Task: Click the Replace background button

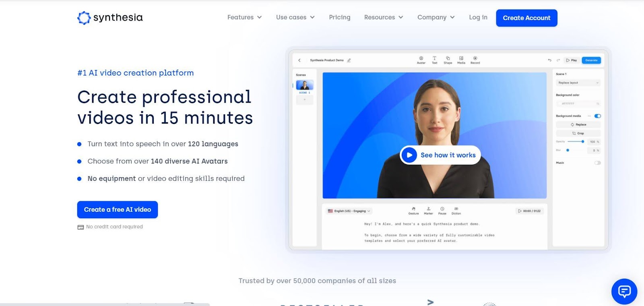Action: (578, 124)
